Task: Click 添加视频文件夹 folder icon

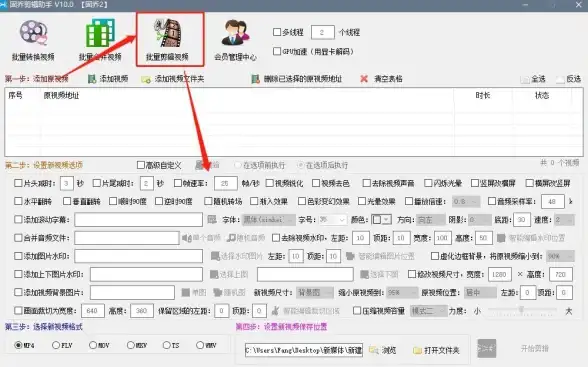Action: (146, 79)
